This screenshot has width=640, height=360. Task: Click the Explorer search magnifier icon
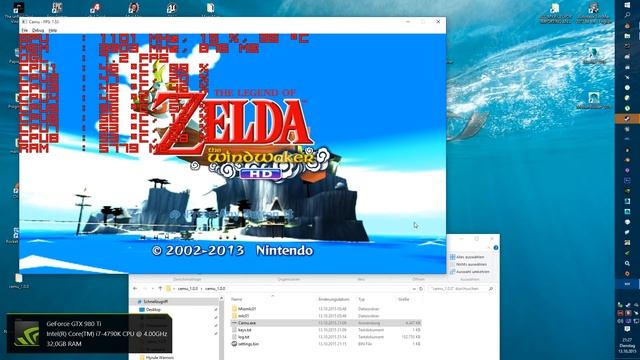(x=491, y=289)
